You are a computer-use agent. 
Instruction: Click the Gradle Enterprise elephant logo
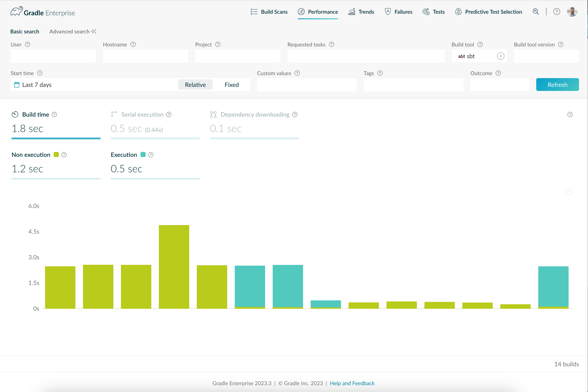coord(16,12)
